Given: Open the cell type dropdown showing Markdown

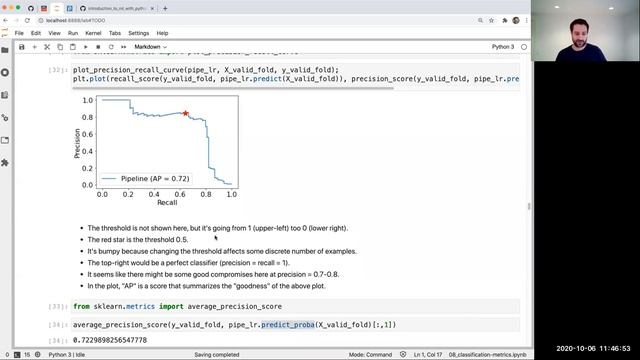Looking at the screenshot, I should click(x=151, y=47).
